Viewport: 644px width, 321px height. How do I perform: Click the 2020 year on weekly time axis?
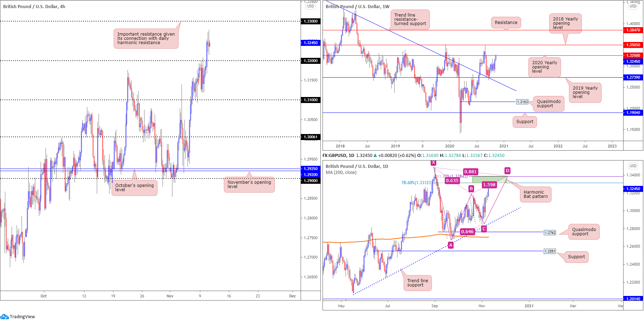449,146
